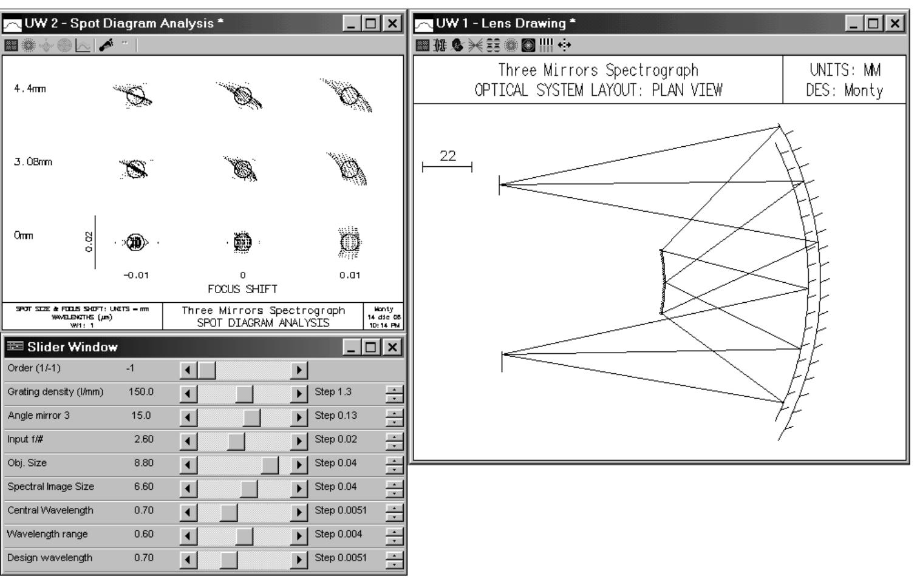The width and height of the screenshot is (917, 588).
Task: Click the Angle mirror 3 slider thumb
Action: 251,417
